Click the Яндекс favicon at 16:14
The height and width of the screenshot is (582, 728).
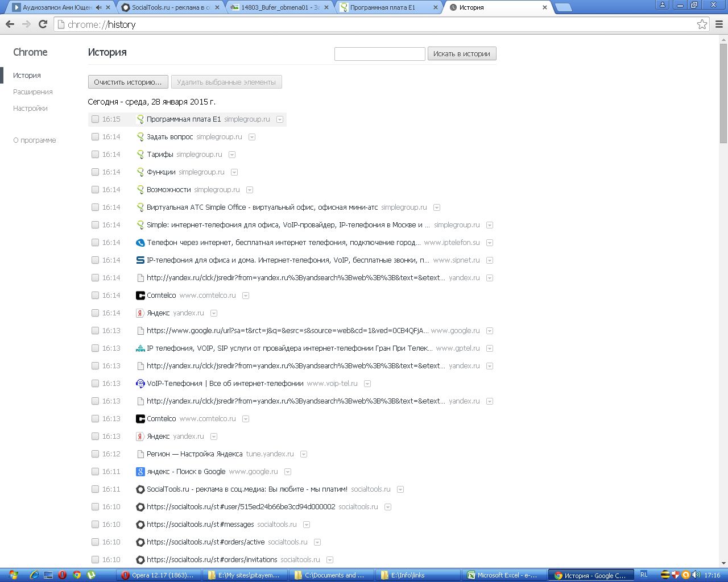pos(140,313)
